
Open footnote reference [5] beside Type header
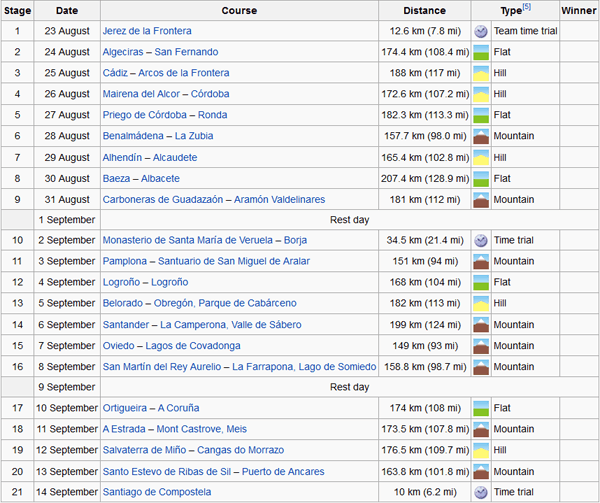coord(527,7)
